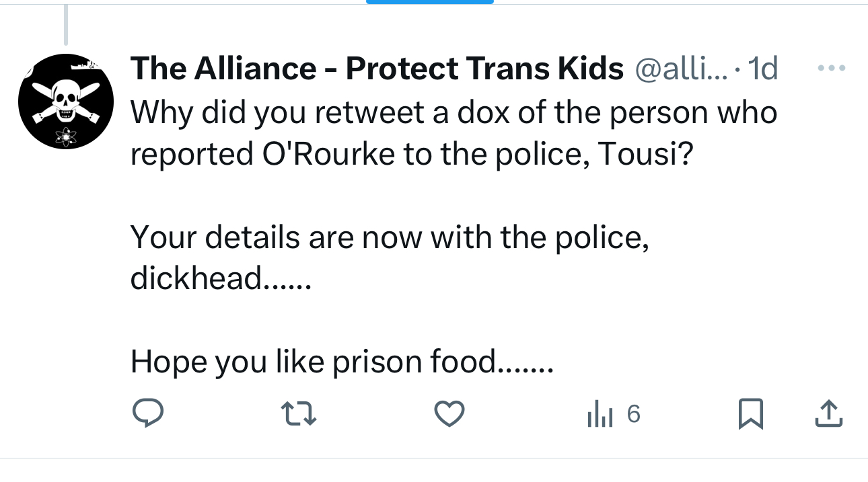
Task: Click the atom symbol on the avatar
Action: coord(66,137)
